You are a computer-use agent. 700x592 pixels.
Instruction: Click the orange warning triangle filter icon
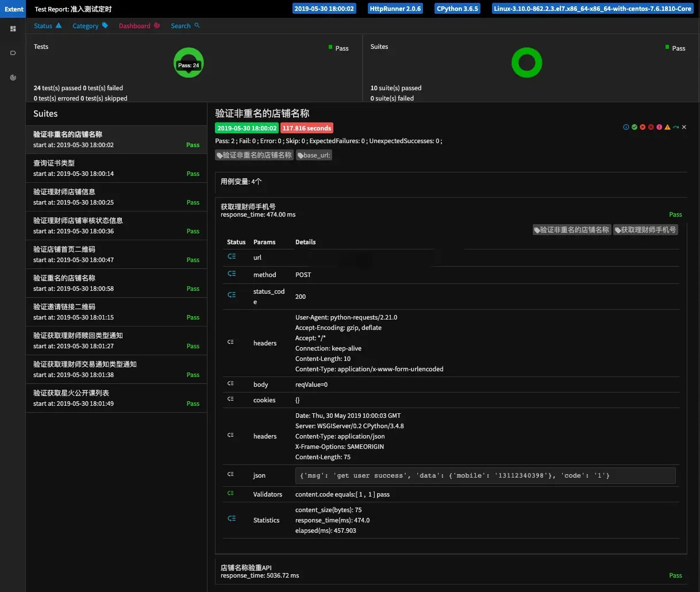click(x=667, y=127)
